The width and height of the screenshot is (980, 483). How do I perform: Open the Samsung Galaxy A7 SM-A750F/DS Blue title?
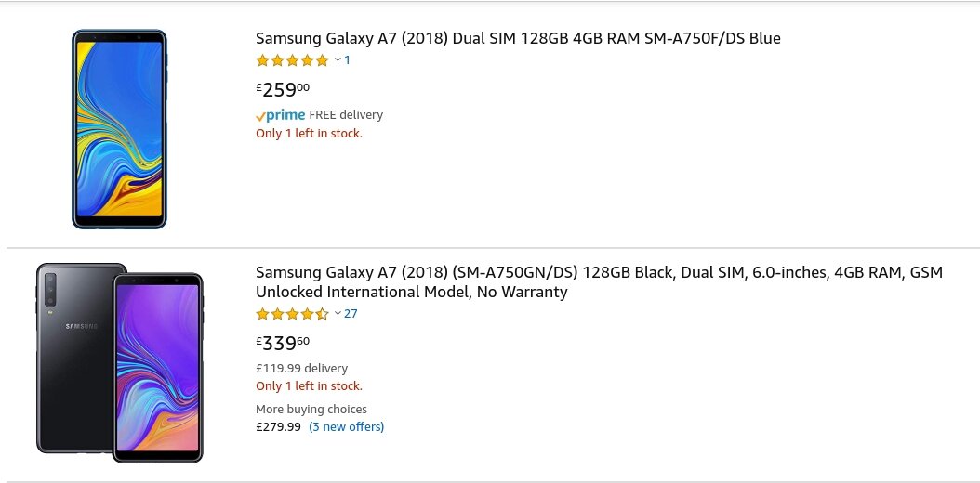click(518, 38)
